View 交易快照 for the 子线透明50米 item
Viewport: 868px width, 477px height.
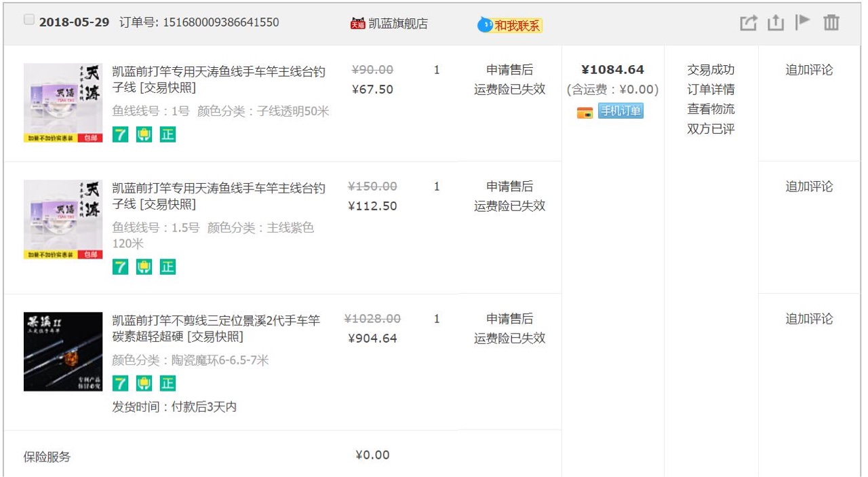(167, 88)
